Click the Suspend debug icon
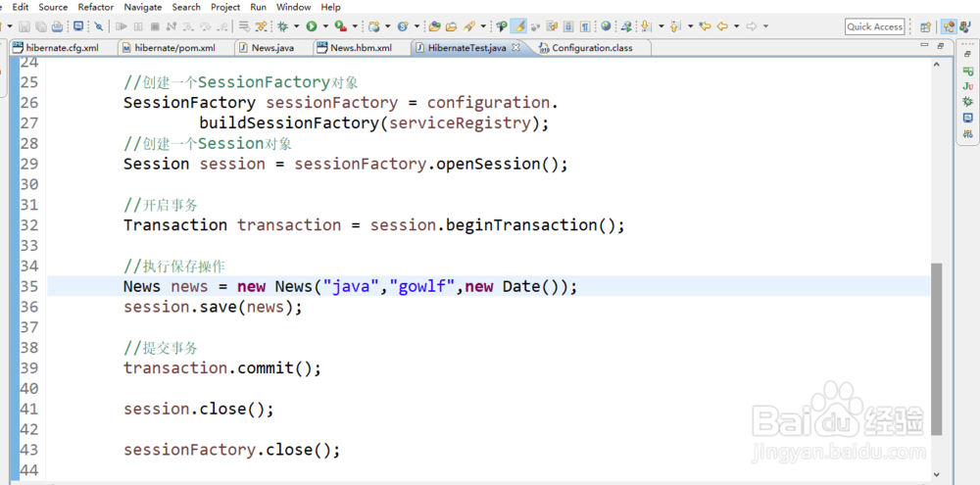 (138, 26)
